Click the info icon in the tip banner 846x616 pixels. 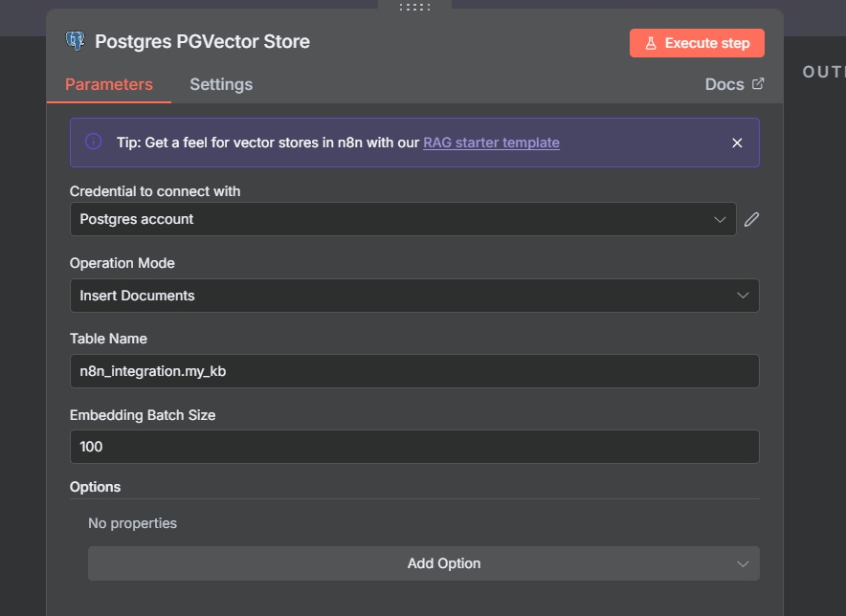pos(94,142)
